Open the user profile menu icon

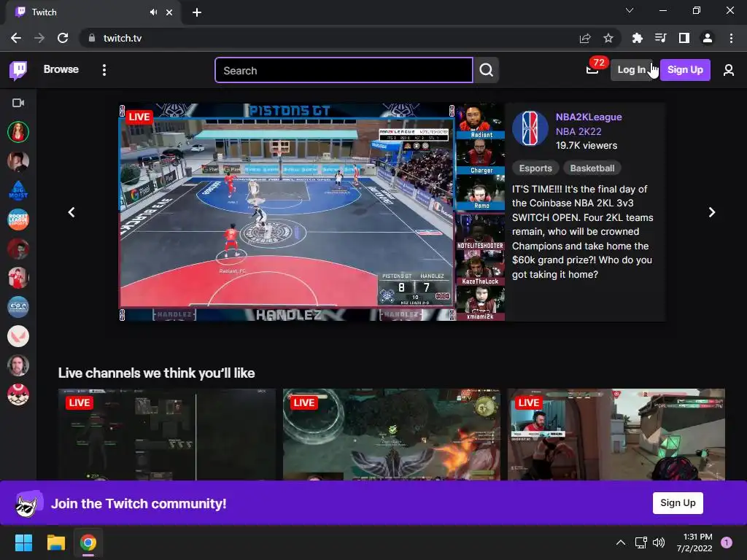[729, 71]
